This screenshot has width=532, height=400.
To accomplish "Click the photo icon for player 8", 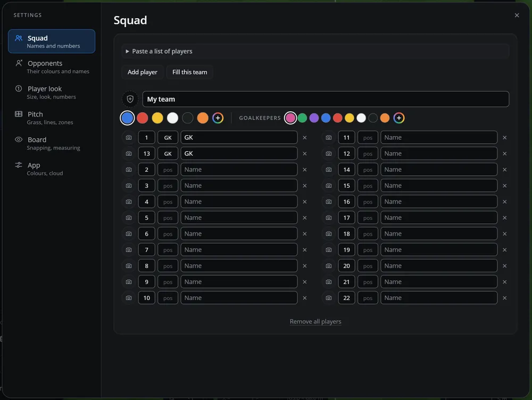I will coord(129,265).
